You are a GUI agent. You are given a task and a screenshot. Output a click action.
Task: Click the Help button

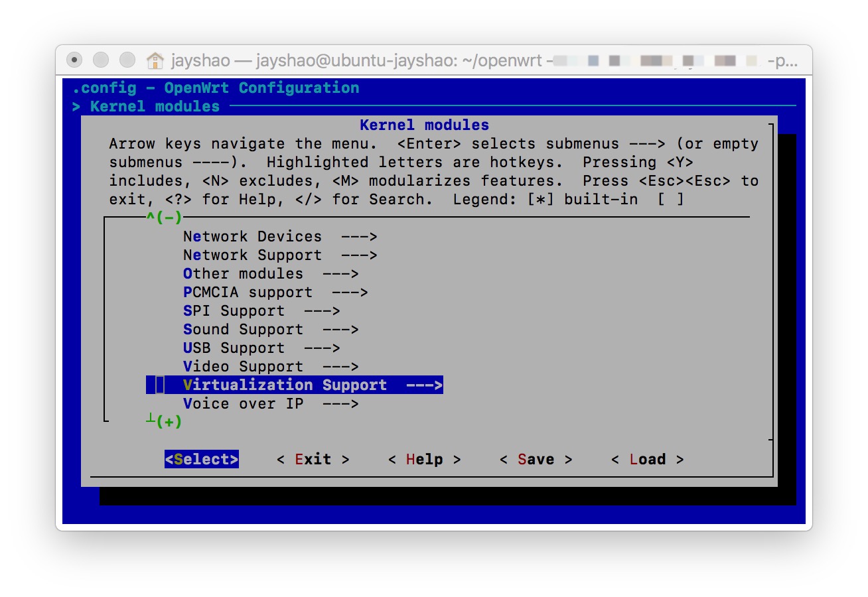[424, 460]
